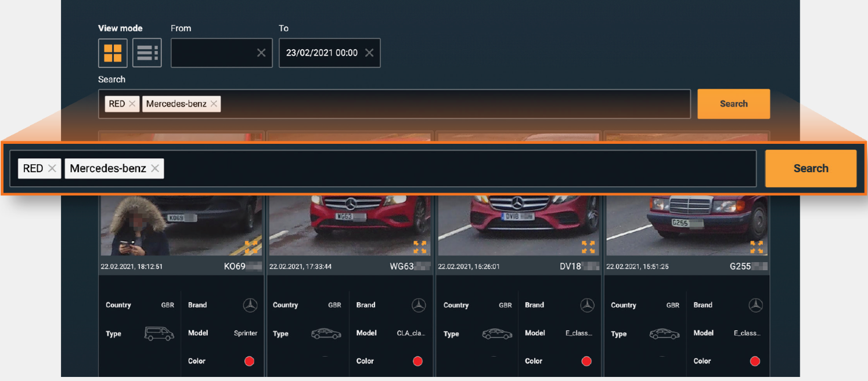The image size is (868, 381).
Task: Click into the empty From date input
Action: [x=213, y=53]
